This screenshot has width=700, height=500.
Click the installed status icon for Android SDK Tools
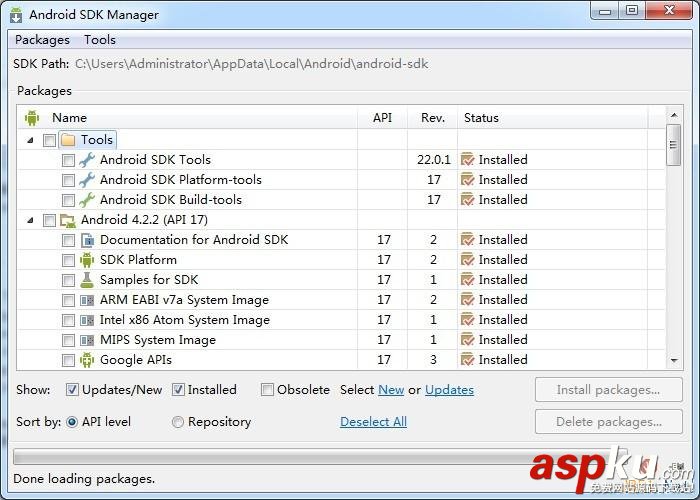pyautogui.click(x=467, y=159)
